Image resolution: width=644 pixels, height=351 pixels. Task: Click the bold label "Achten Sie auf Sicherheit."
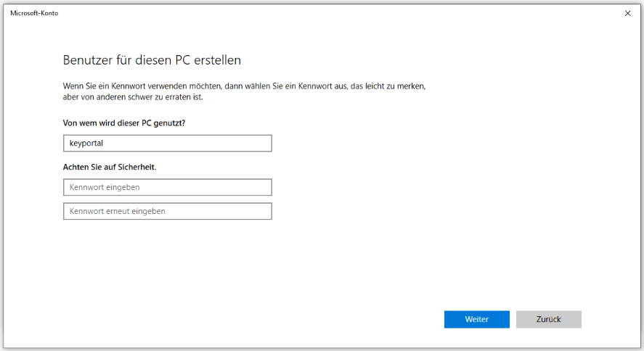(x=110, y=167)
